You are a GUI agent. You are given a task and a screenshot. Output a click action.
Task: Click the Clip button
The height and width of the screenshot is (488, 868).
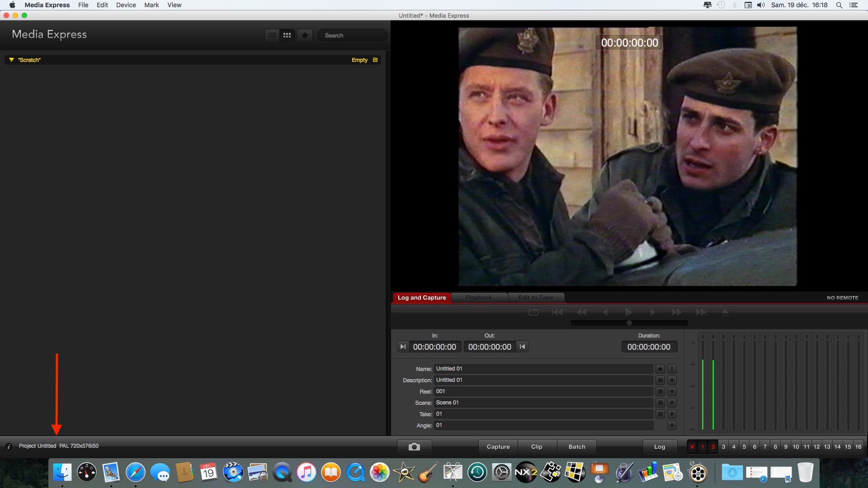click(537, 446)
